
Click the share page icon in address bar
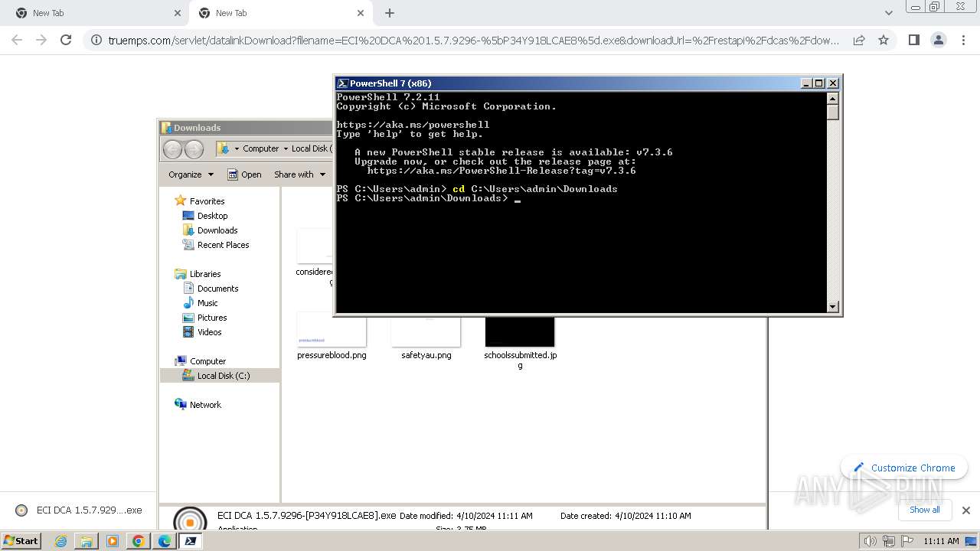click(859, 40)
